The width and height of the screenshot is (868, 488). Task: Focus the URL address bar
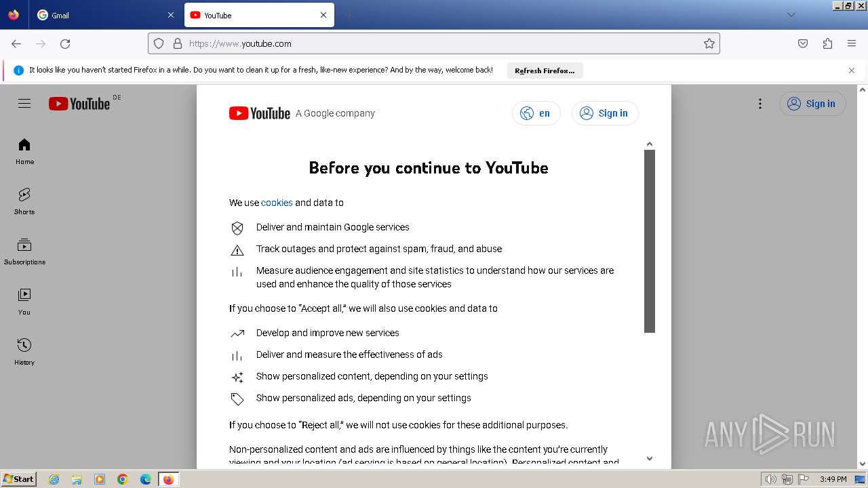tap(434, 43)
